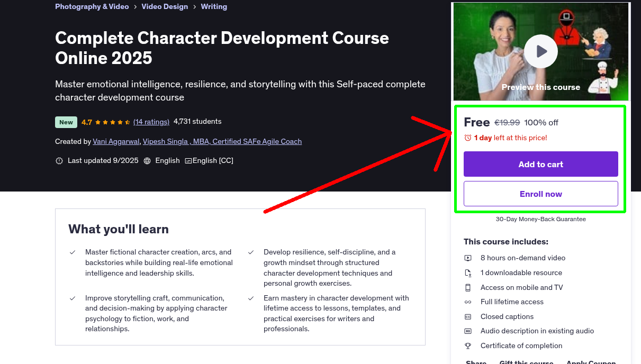Click the 'What you'll learn' heading

coord(119,229)
